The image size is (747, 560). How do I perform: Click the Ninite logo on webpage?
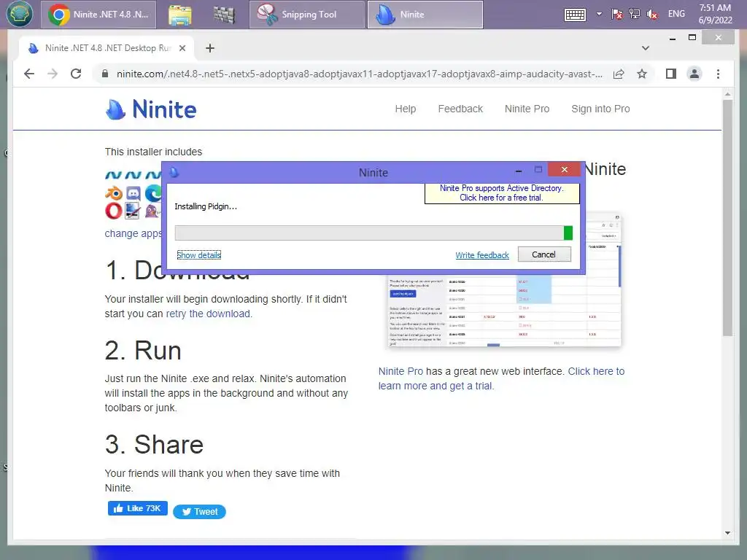click(150, 109)
